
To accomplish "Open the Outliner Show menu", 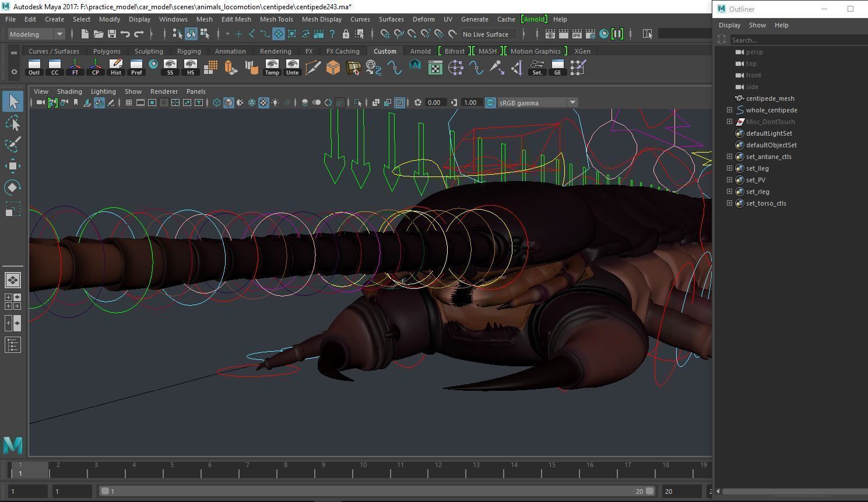I will click(x=757, y=25).
